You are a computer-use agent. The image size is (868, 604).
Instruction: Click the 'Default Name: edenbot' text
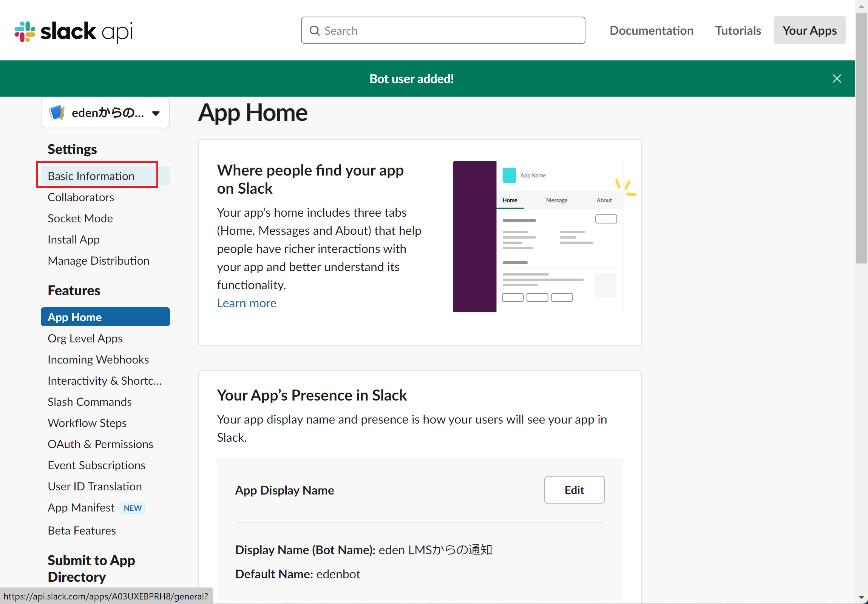click(298, 574)
